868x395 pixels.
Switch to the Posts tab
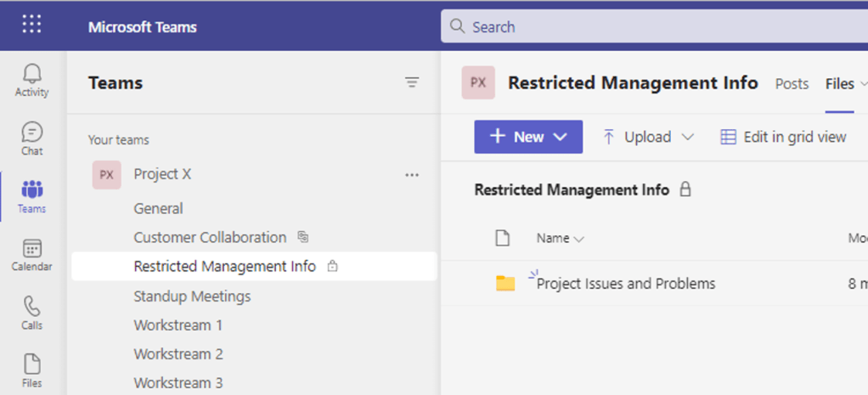pos(792,84)
